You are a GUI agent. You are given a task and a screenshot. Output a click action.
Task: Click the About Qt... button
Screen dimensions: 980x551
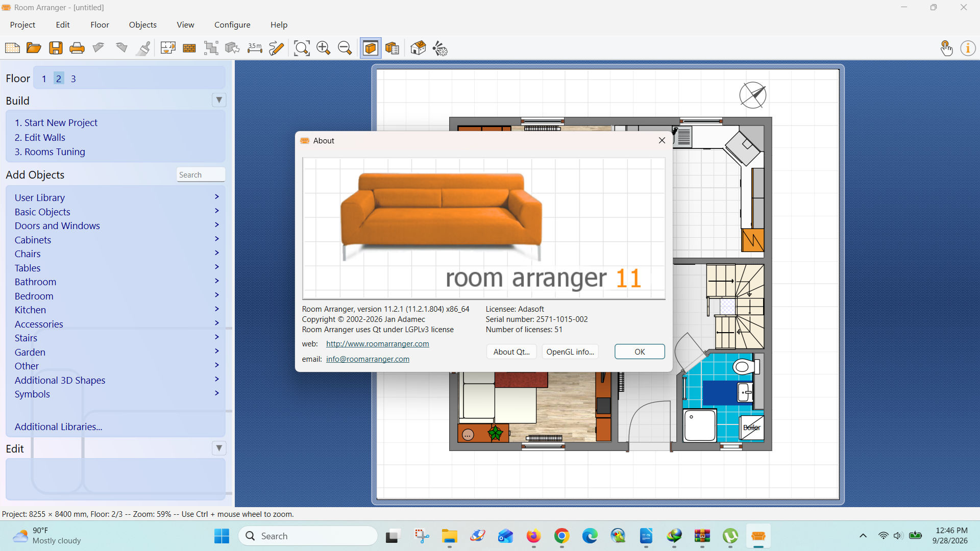pyautogui.click(x=511, y=352)
